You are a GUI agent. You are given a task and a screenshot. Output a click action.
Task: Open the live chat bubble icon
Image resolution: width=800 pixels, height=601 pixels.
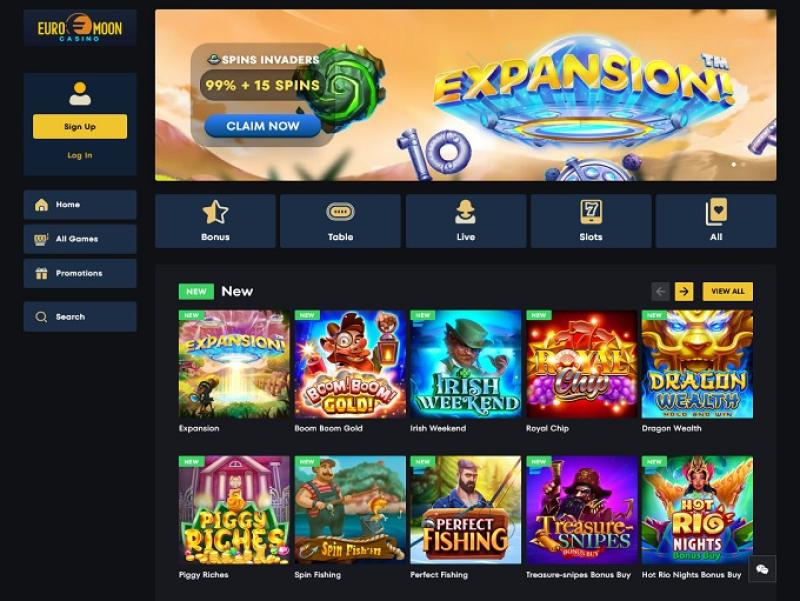pyautogui.click(x=762, y=569)
